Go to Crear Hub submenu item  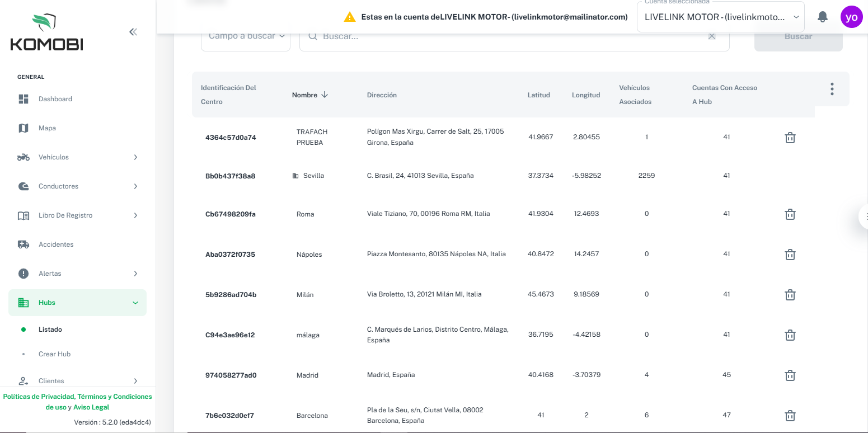coord(54,354)
